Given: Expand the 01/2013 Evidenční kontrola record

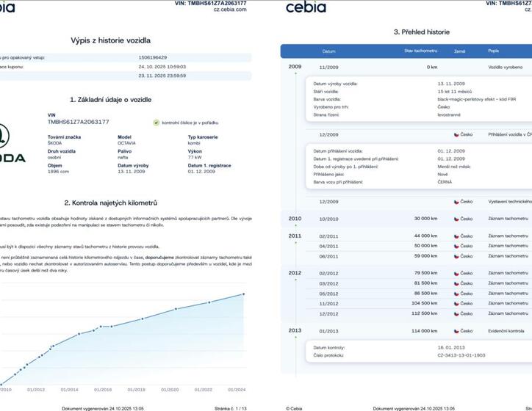Looking at the screenshot, I should (x=406, y=330).
